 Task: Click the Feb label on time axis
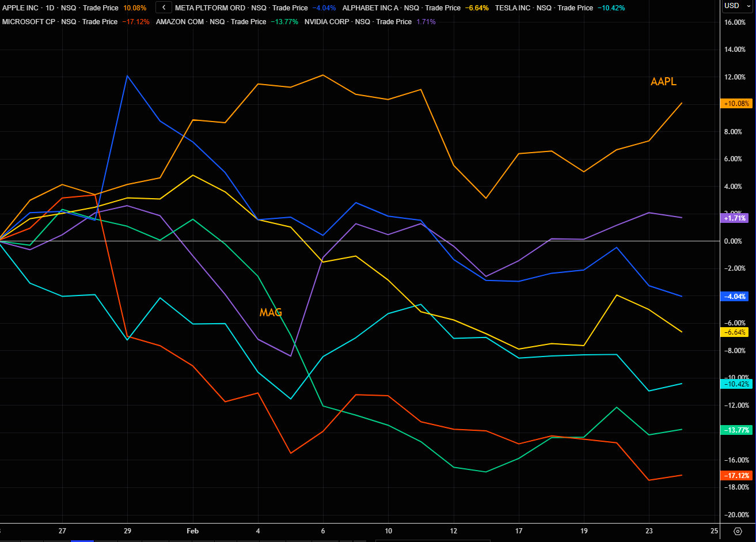[193, 531]
